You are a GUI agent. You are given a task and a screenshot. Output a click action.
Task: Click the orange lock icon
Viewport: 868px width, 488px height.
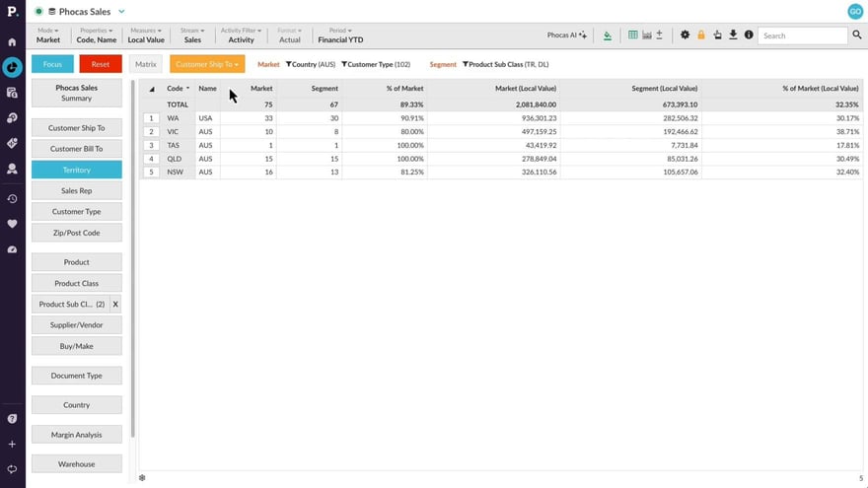(701, 35)
